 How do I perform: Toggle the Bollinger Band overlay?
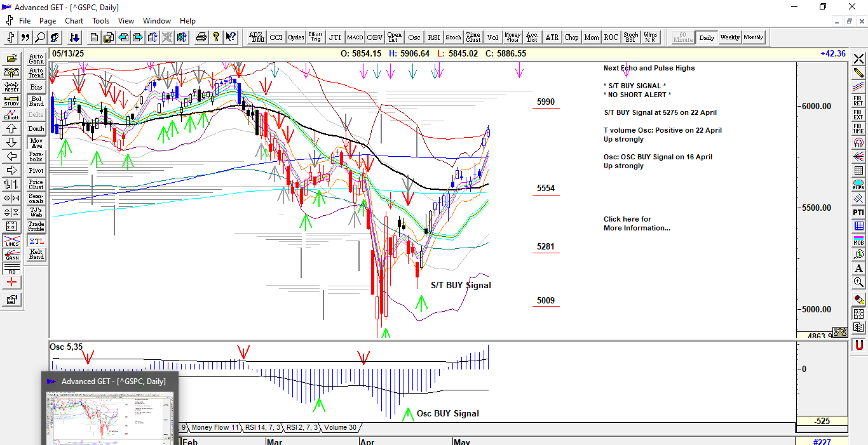click(x=36, y=101)
